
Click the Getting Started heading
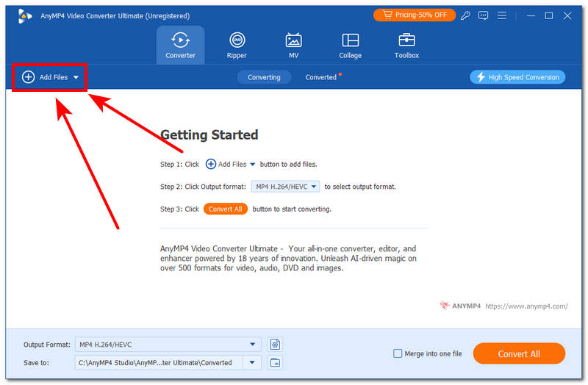tap(209, 134)
